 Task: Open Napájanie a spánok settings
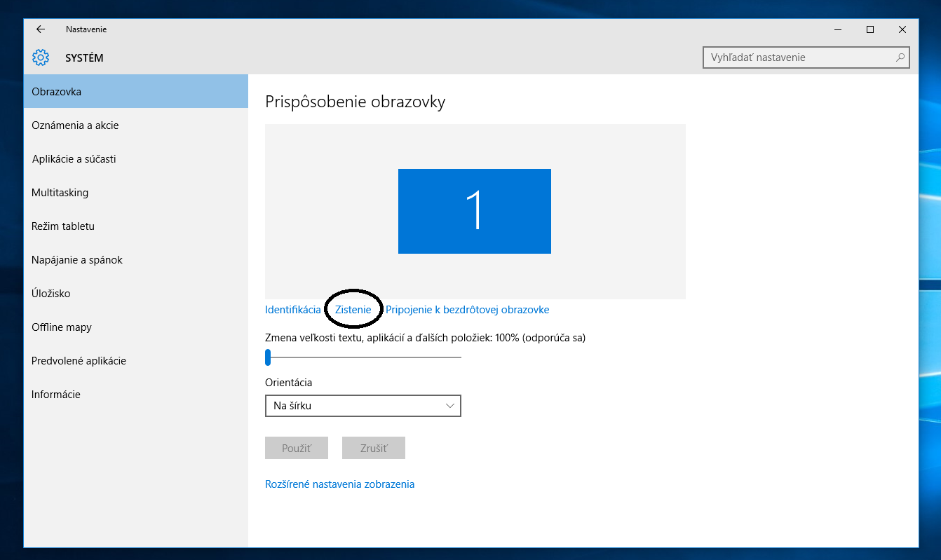click(x=77, y=260)
